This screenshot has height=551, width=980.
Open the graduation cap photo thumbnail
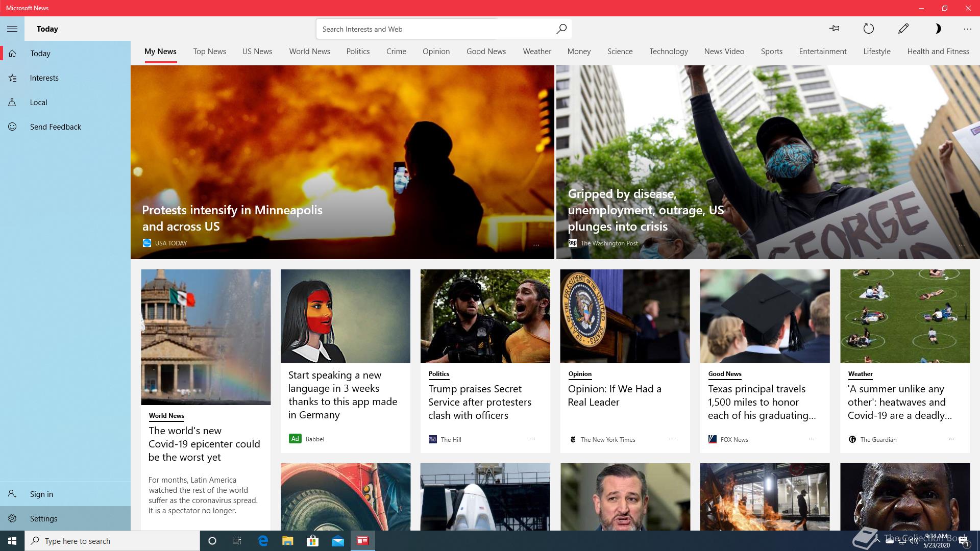(x=765, y=316)
